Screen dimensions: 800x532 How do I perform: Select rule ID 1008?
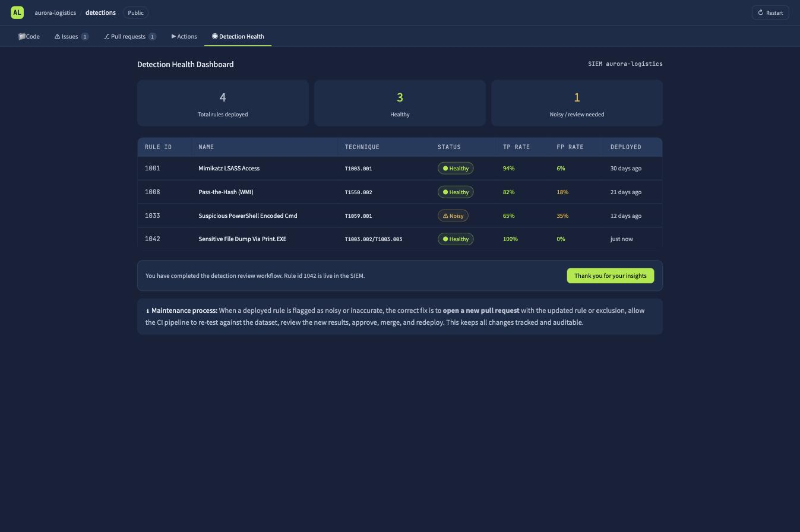tap(153, 192)
